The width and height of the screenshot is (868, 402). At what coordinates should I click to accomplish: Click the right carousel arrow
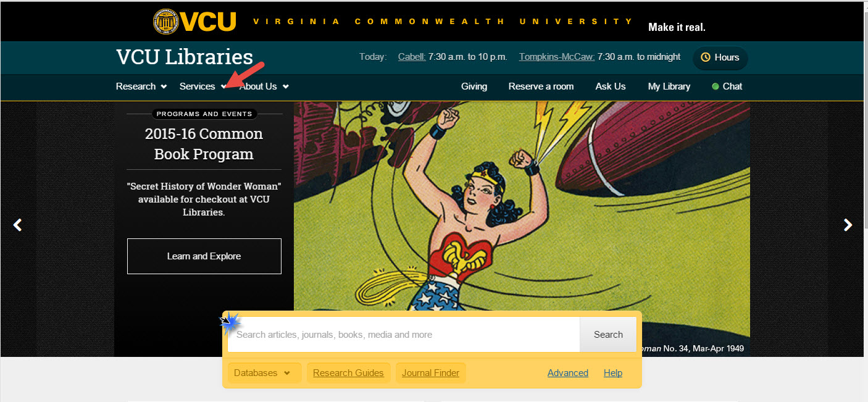tap(849, 225)
